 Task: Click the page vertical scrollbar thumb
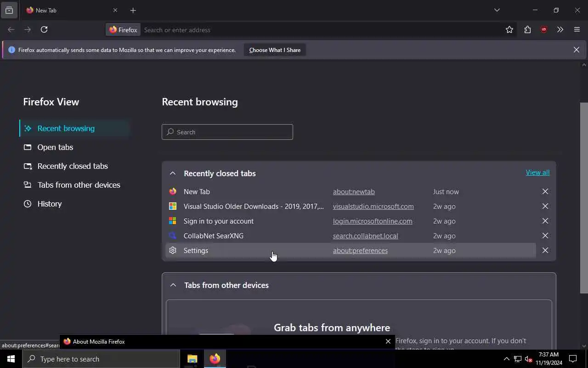click(x=584, y=198)
